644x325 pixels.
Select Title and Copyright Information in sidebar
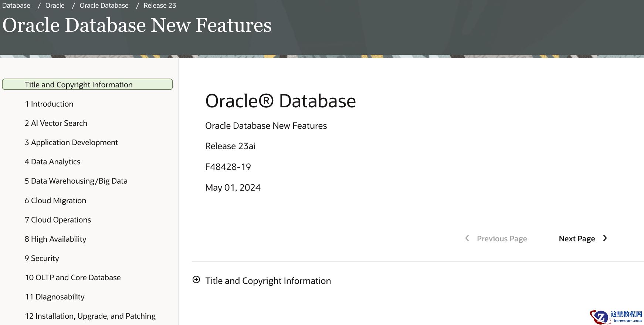pyautogui.click(x=78, y=85)
